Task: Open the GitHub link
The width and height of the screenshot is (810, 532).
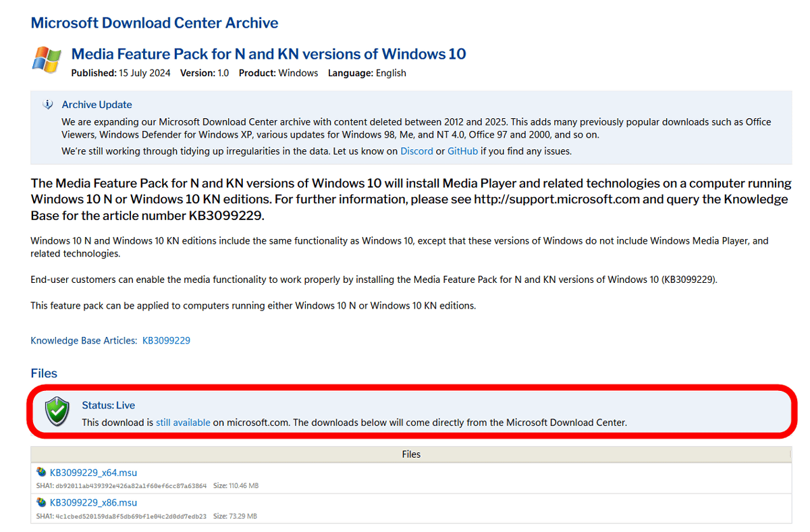Action: point(462,151)
